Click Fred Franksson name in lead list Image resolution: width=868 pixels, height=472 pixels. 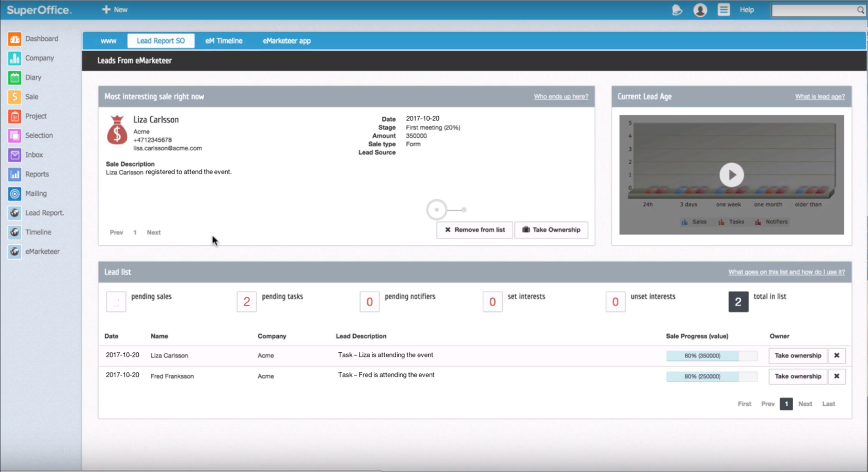172,376
